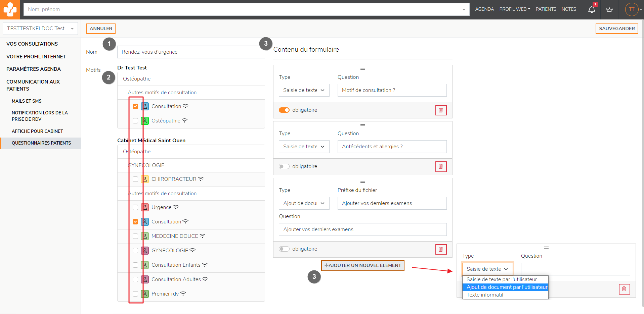
Task: Disable obligatoire toggle for 'Motif de consultation ?'
Action: point(284,110)
